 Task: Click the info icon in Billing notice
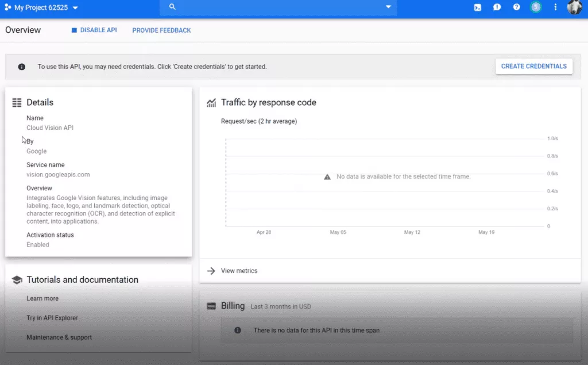pyautogui.click(x=238, y=331)
